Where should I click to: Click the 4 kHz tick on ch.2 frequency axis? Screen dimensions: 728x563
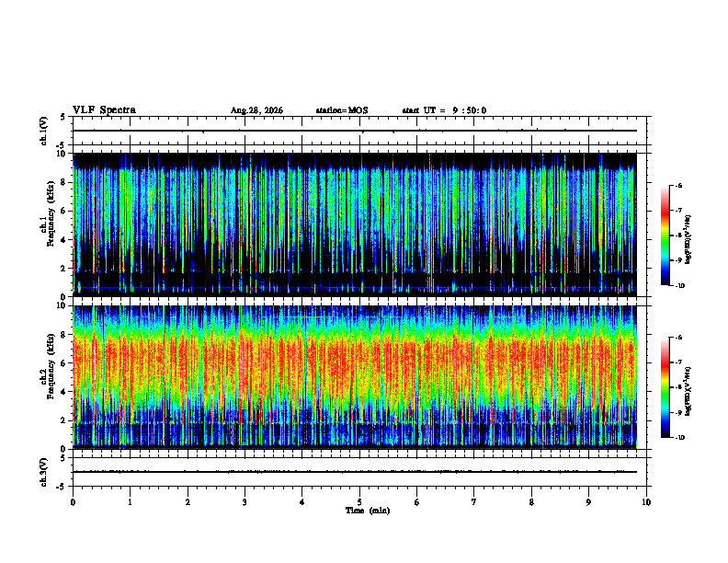[63, 392]
